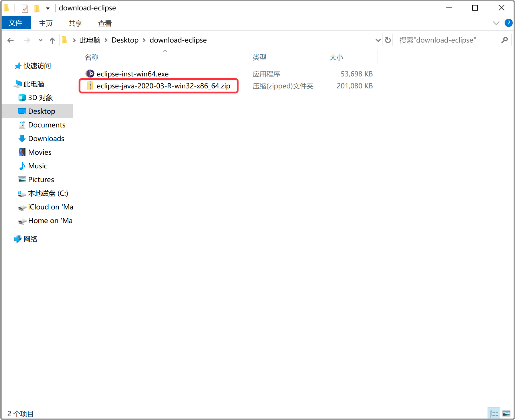Click the Movies film icon
515x420 pixels.
(x=22, y=152)
